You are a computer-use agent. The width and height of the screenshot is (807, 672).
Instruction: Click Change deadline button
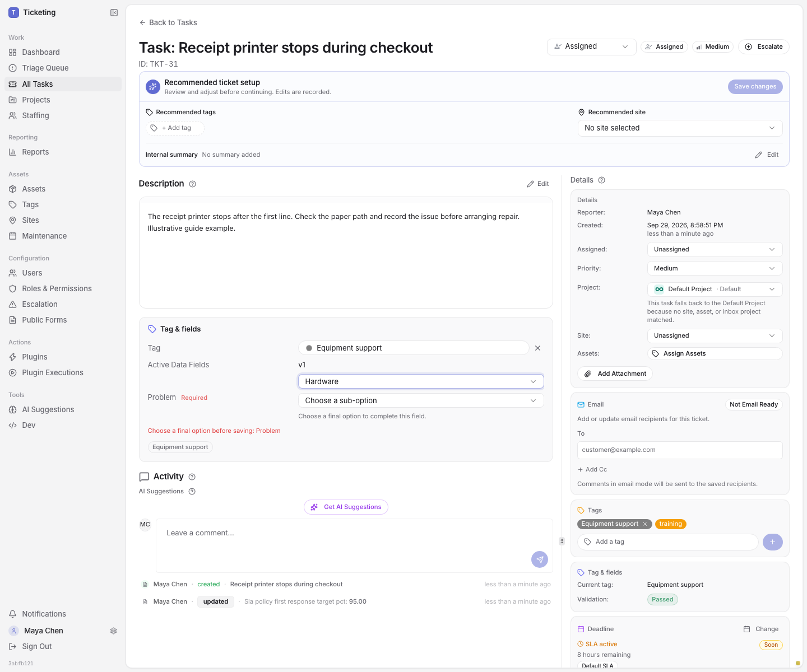click(x=761, y=629)
